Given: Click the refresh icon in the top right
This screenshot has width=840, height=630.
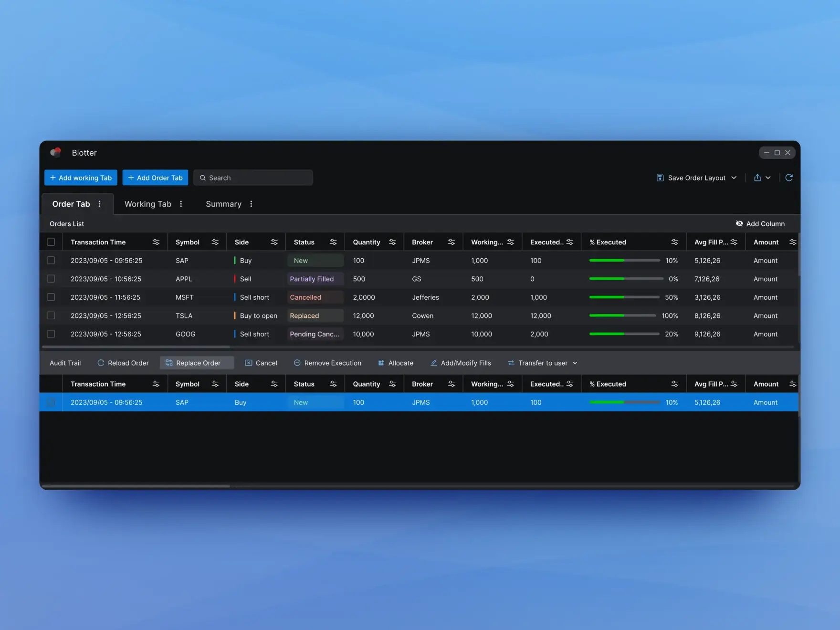Looking at the screenshot, I should [789, 178].
